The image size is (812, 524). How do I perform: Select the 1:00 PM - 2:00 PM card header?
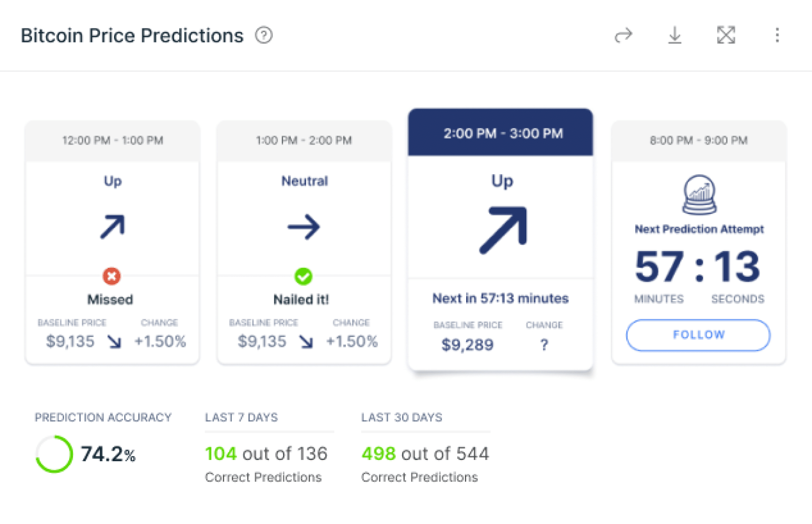click(x=304, y=140)
